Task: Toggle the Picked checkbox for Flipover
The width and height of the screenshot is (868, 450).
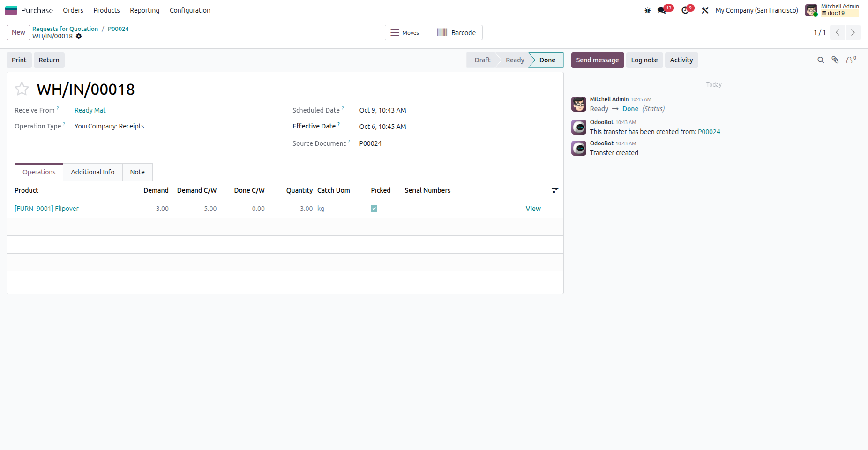Action: click(374, 209)
